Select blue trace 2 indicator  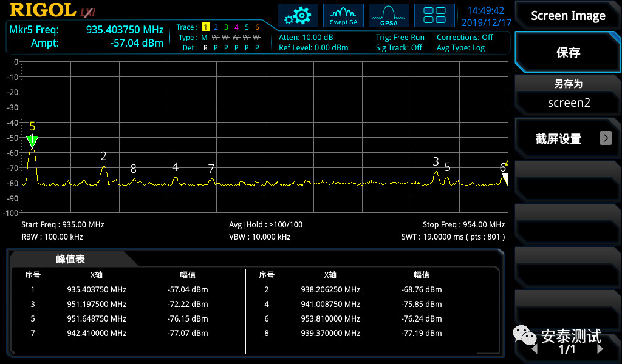click(x=216, y=27)
